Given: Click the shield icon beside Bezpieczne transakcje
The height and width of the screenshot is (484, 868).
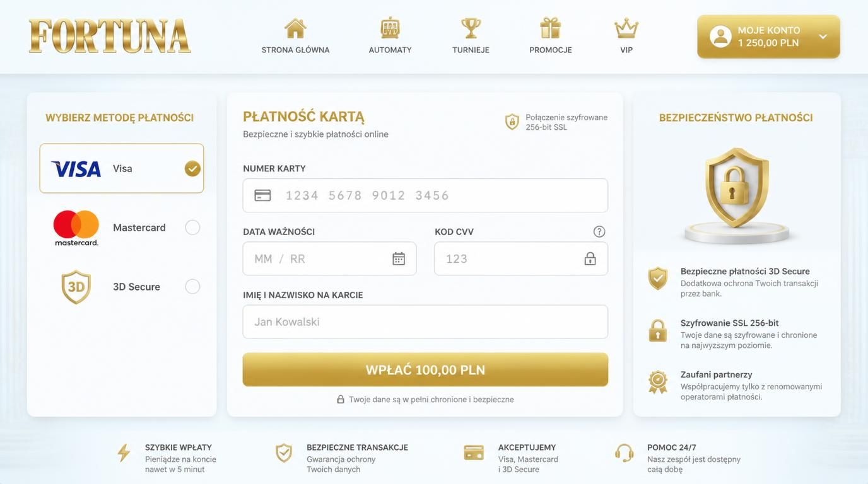Looking at the screenshot, I should (x=284, y=453).
